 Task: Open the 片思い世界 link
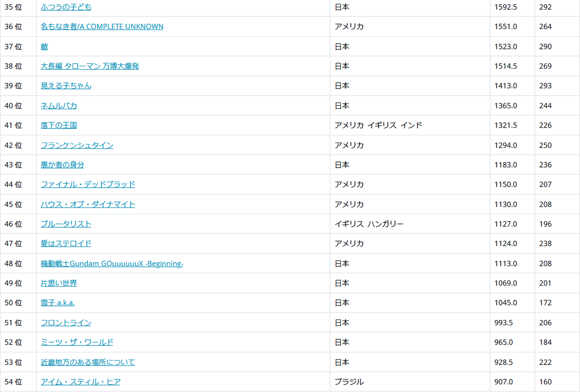click(59, 283)
